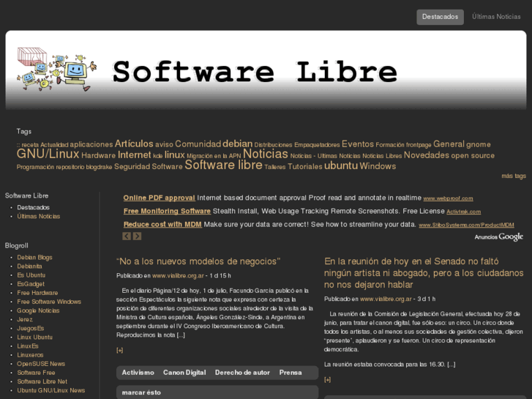The image size is (532, 399).
Task: Open Linuxeros in Blogroll
Action: pos(30,355)
